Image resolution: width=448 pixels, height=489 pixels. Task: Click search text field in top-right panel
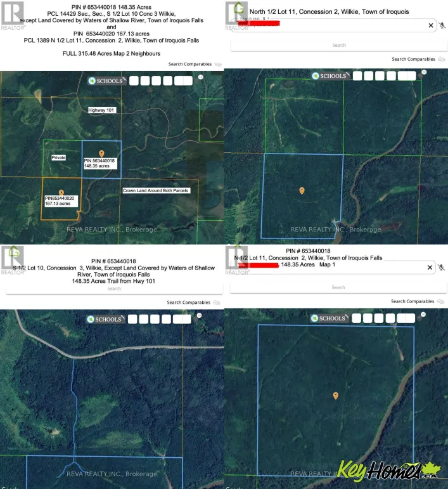pyautogui.click(x=333, y=25)
